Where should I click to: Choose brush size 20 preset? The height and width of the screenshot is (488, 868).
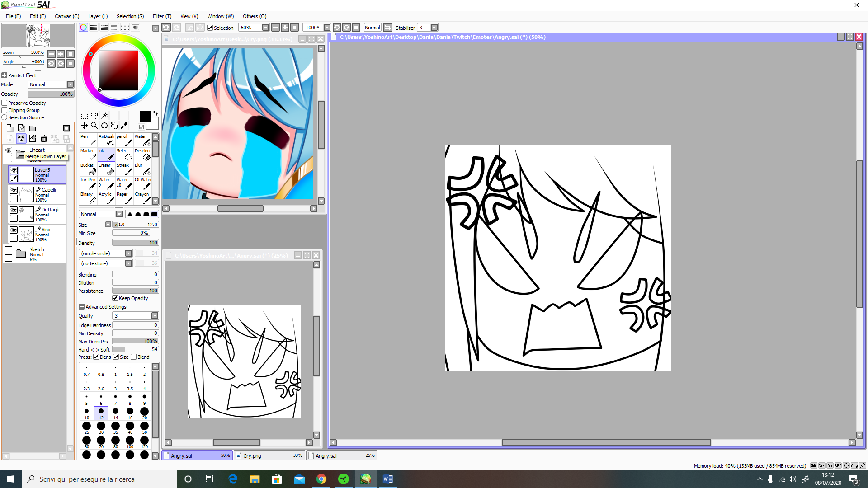144,413
